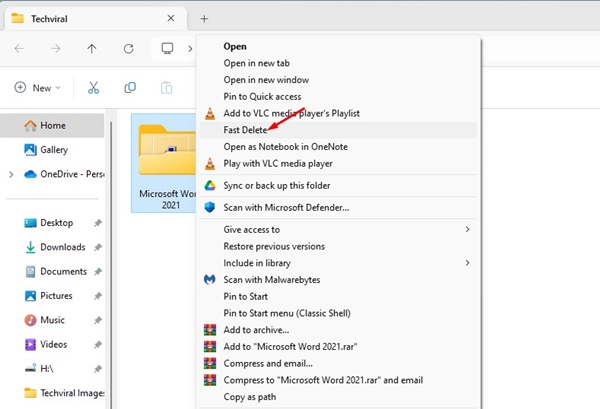Select Pin to Quick access
This screenshot has width=600, height=409.
(x=338, y=96)
